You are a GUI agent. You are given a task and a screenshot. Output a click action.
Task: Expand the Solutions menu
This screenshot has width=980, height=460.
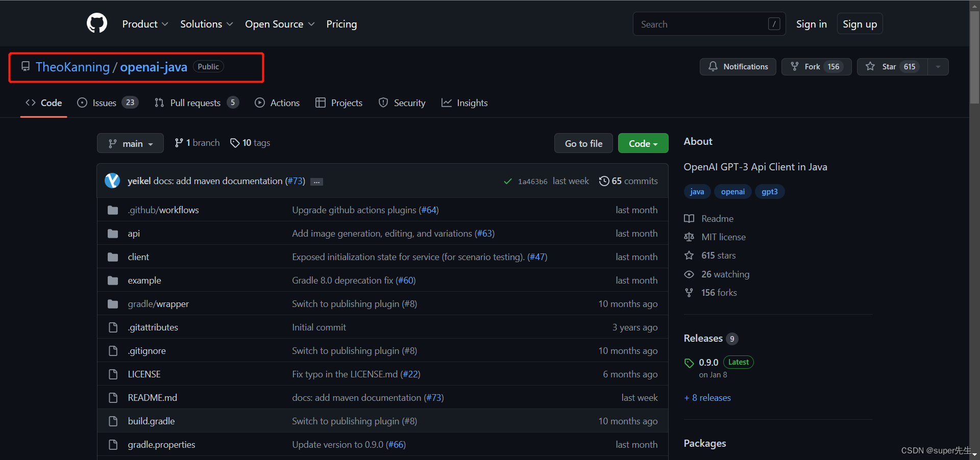tap(206, 24)
